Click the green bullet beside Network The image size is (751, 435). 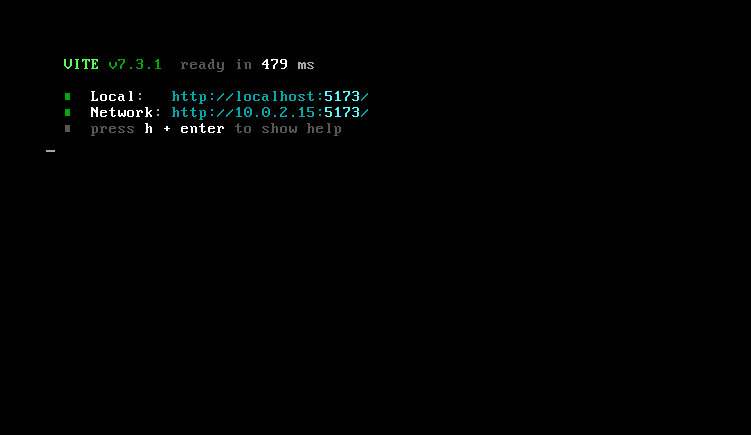point(68,113)
